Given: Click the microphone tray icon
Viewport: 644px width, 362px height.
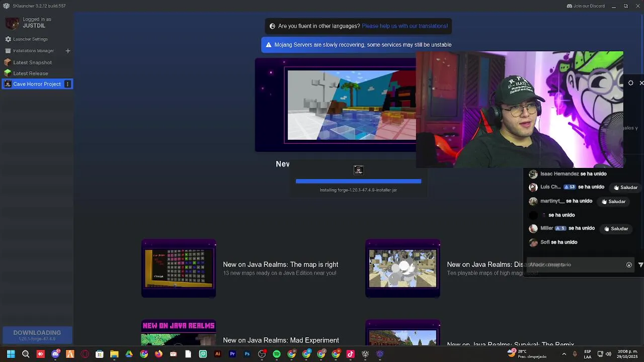Looking at the screenshot, I should (575, 354).
